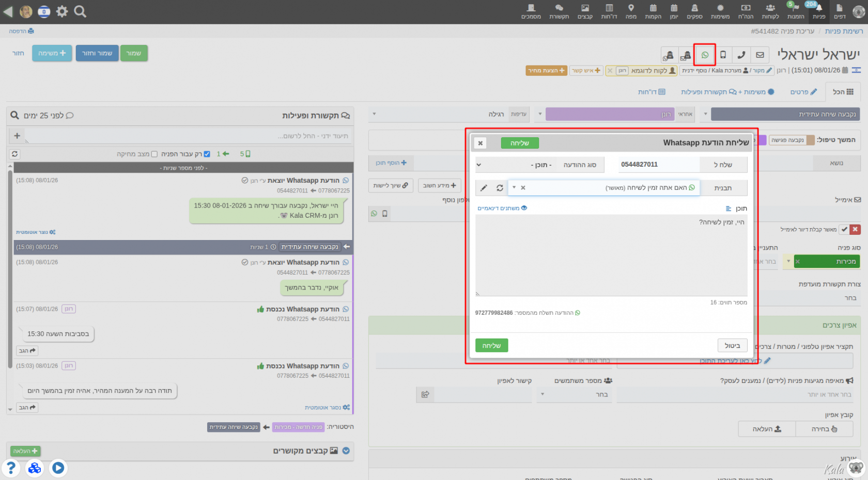Refresh the WhatsApp template list
The image size is (868, 480).
pos(500,188)
